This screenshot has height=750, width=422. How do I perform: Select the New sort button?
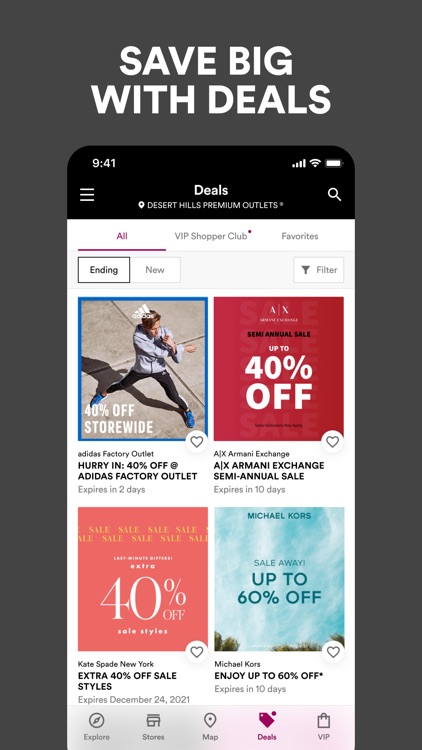point(155,270)
